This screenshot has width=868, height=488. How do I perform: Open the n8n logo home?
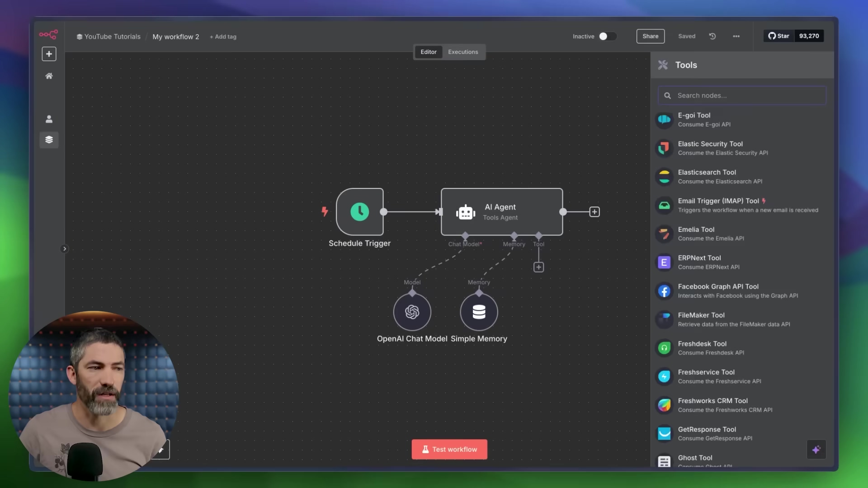point(48,34)
